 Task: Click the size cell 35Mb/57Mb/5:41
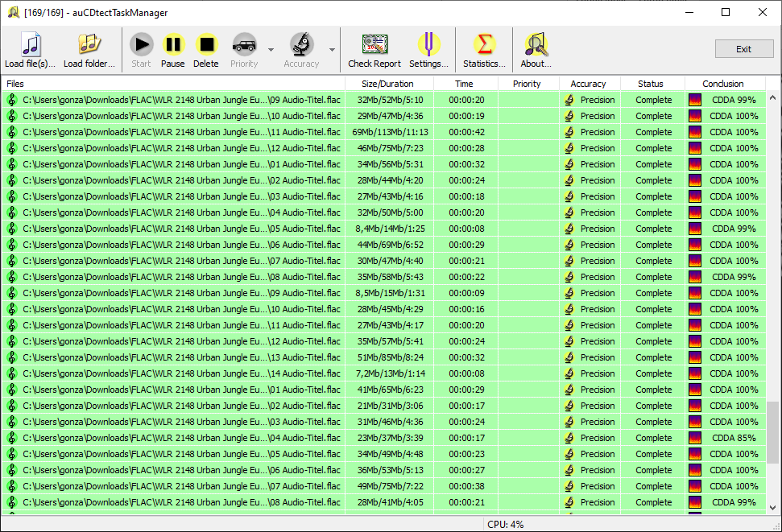coord(390,341)
